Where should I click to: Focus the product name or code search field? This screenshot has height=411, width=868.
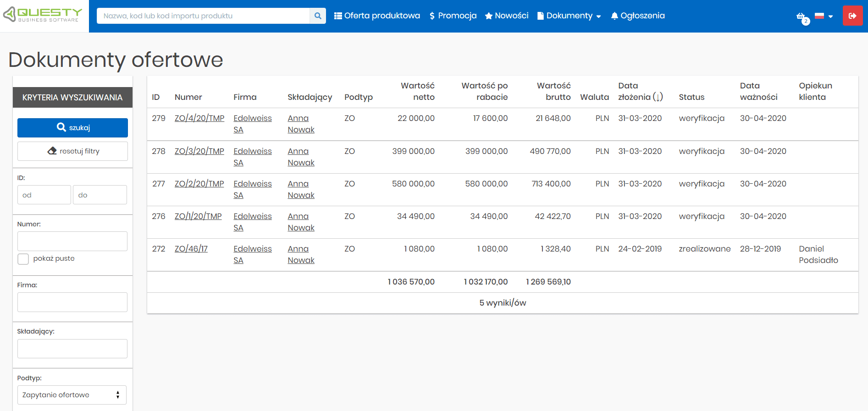(x=203, y=16)
